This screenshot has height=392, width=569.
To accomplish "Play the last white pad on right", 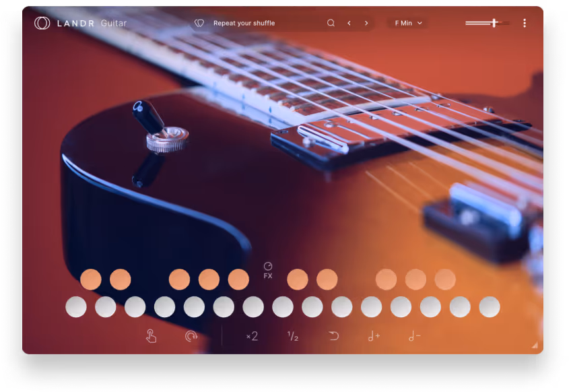I will 490,306.
